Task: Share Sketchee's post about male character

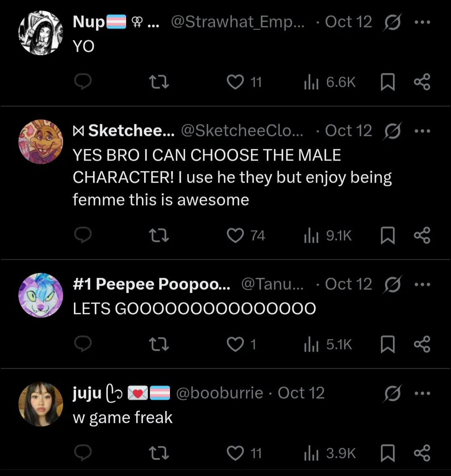Action: [x=422, y=236]
